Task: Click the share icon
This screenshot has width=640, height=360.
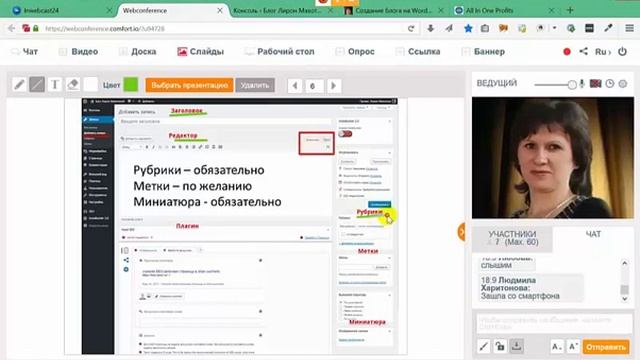Action: point(584,51)
